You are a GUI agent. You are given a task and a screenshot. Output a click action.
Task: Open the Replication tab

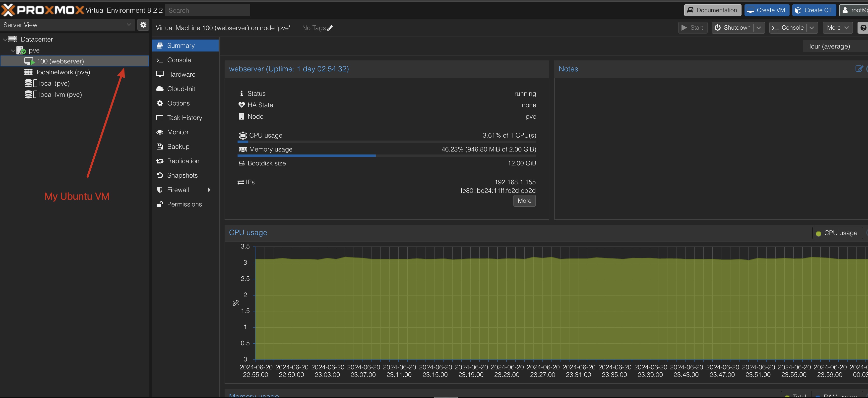pyautogui.click(x=185, y=161)
